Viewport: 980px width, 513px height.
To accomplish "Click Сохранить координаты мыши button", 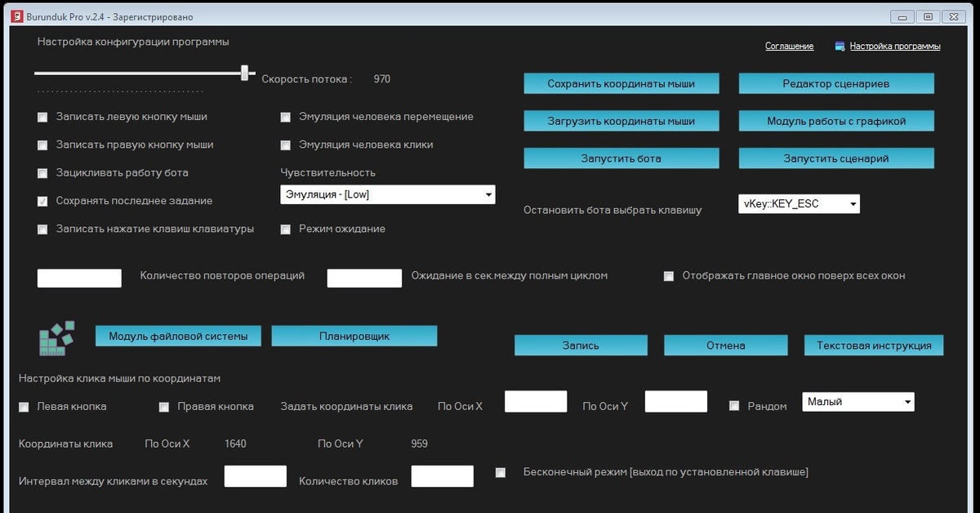I will click(621, 83).
